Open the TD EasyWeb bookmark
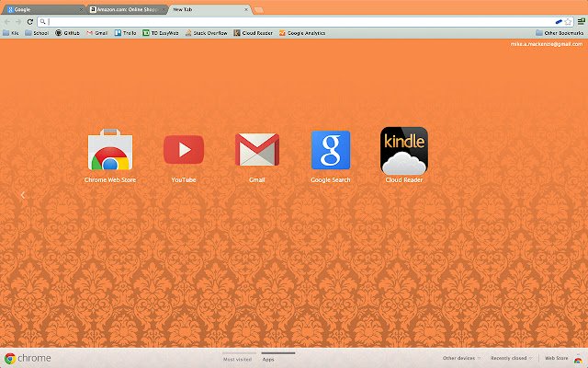Image resolution: width=588 pixels, height=368 pixels. pos(161,33)
